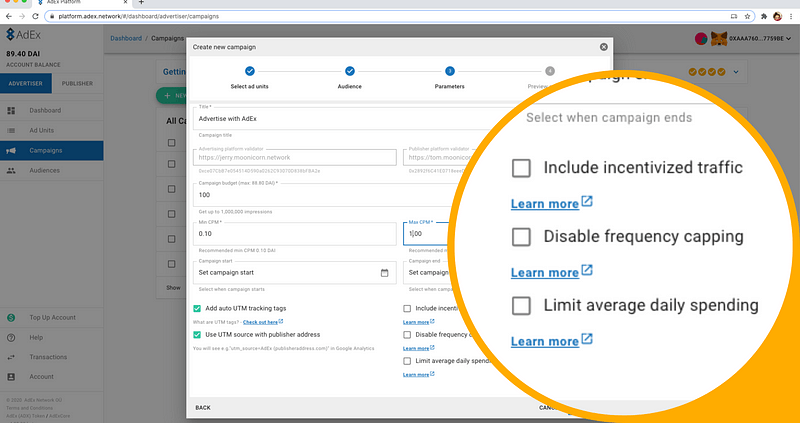
Task: Toggle Use UTM source with publisher address
Action: click(197, 335)
